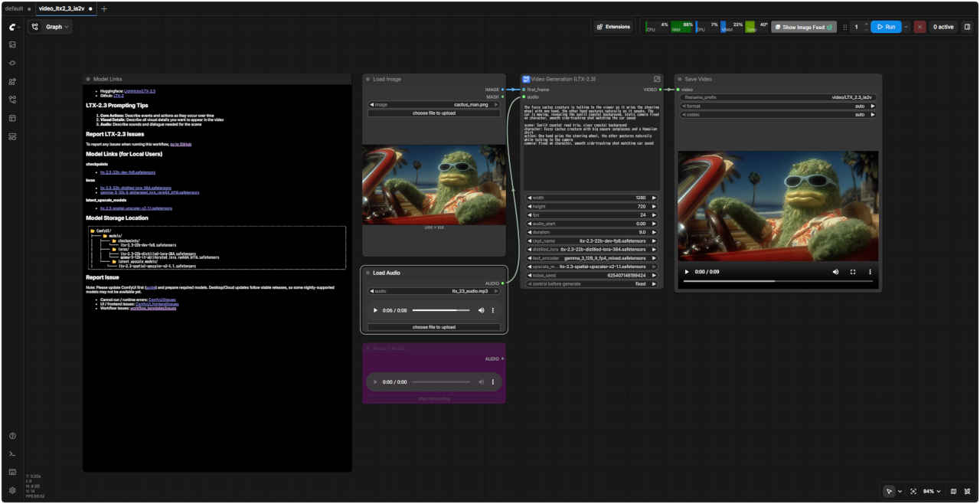Click the cactus image thumbnail in Load Image
The image size is (980, 504).
(x=434, y=185)
